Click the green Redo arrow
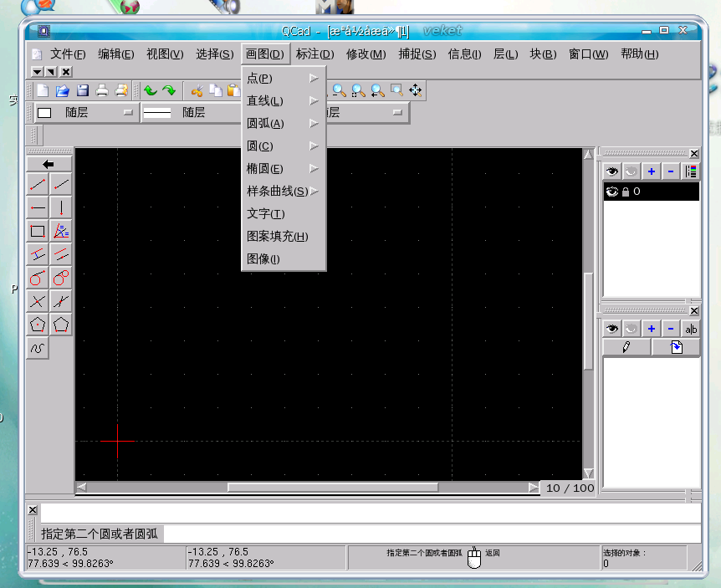The width and height of the screenshot is (721, 588). click(169, 90)
